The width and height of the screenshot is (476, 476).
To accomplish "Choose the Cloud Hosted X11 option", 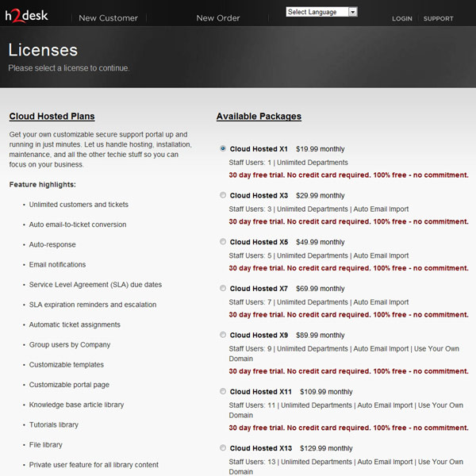I will [x=223, y=391].
